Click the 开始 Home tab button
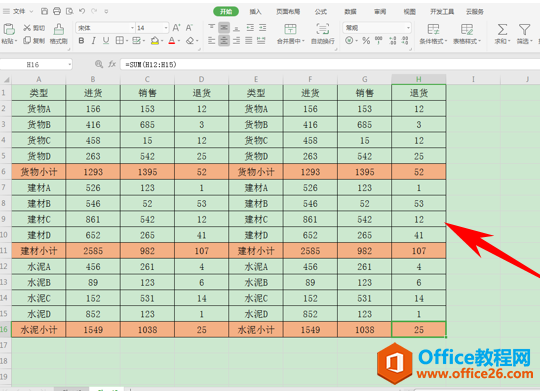Viewport: 540px width, 391px height. coord(226,11)
